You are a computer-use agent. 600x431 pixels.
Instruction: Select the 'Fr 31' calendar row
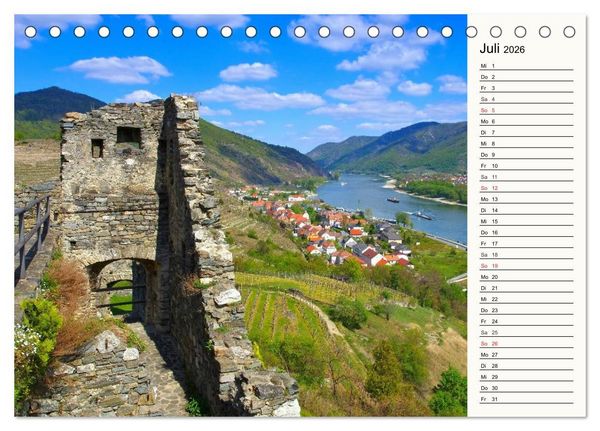click(x=527, y=399)
